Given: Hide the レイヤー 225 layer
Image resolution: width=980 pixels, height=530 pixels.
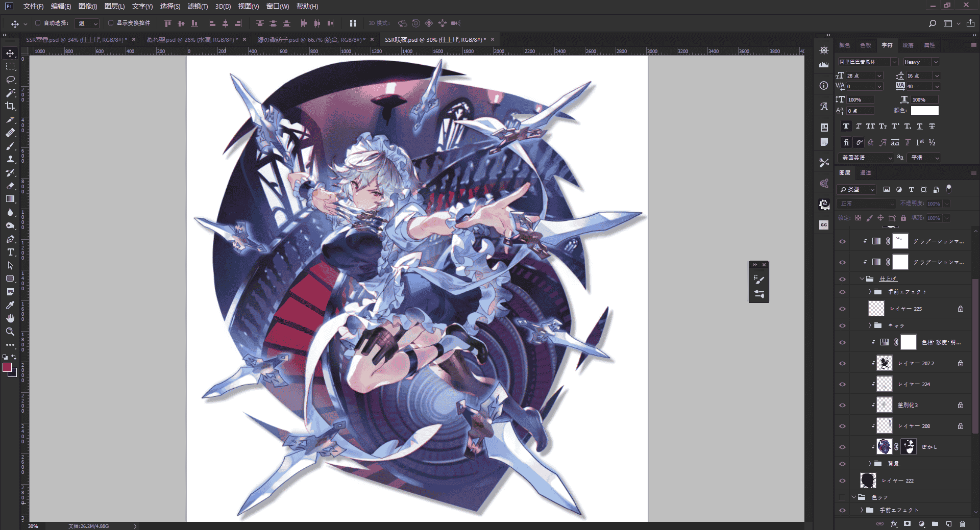Looking at the screenshot, I should tap(842, 309).
